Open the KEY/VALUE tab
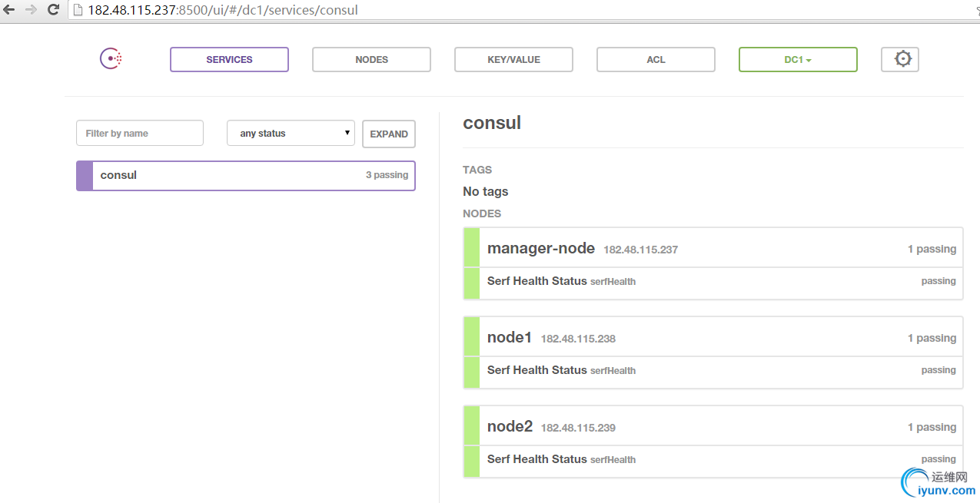 click(x=513, y=59)
